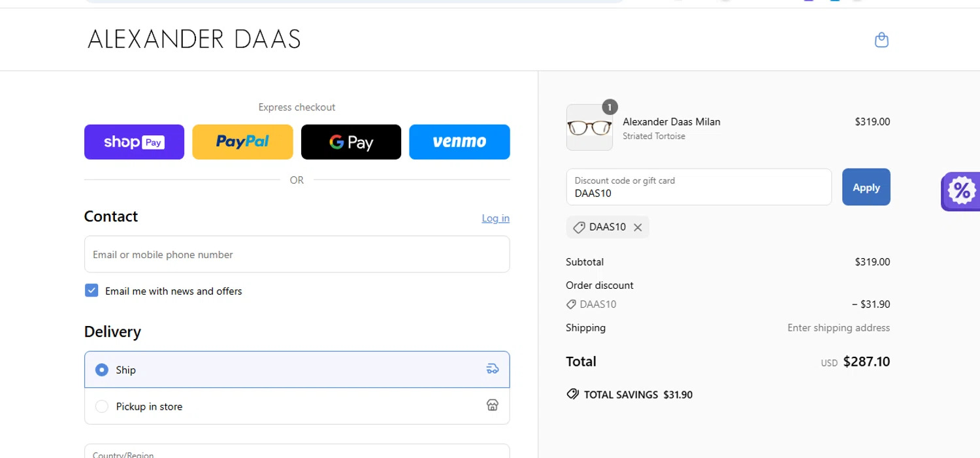Focus the Email or mobile phone field

[297, 254]
